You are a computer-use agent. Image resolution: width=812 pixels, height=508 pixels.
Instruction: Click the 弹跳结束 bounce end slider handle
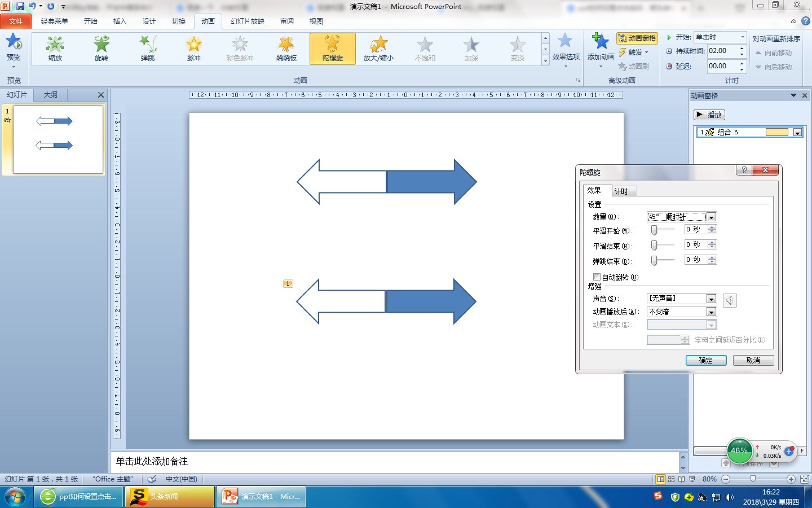coord(654,260)
